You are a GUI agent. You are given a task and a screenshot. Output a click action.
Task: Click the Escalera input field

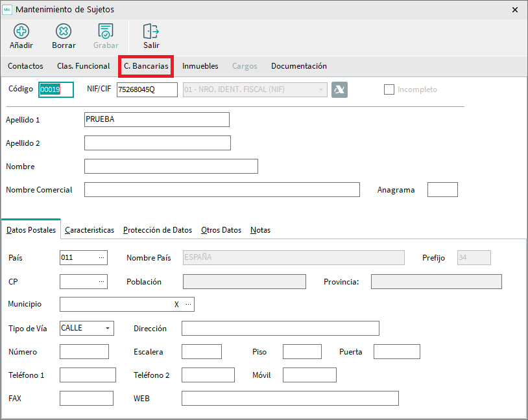(202, 352)
